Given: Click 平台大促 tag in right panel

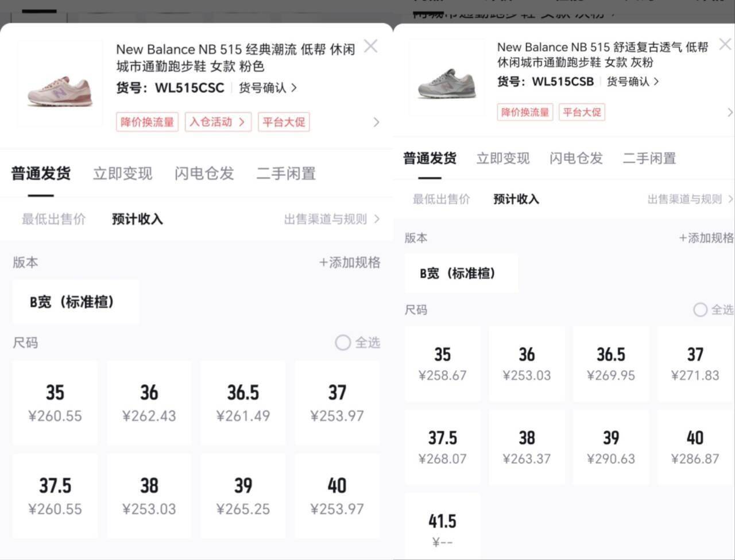Looking at the screenshot, I should pos(582,112).
